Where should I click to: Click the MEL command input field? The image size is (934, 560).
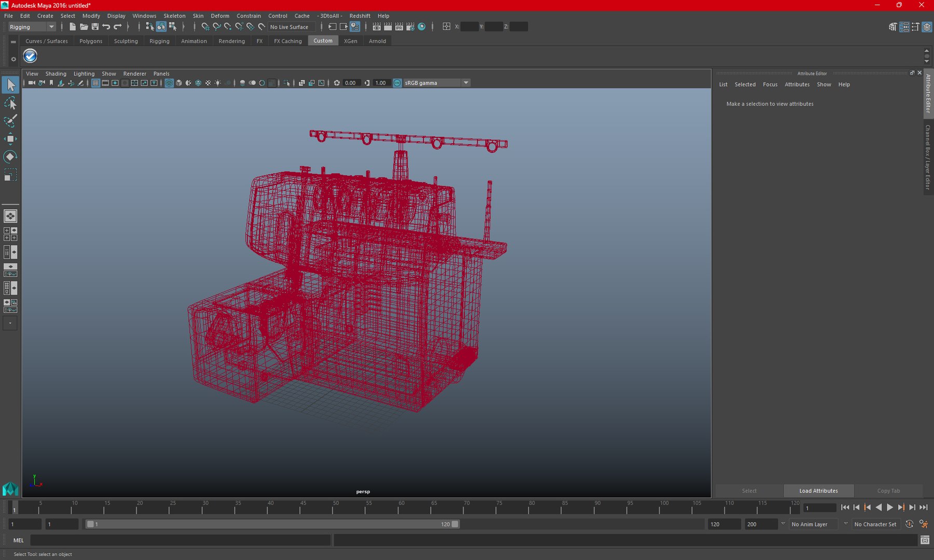point(181,540)
